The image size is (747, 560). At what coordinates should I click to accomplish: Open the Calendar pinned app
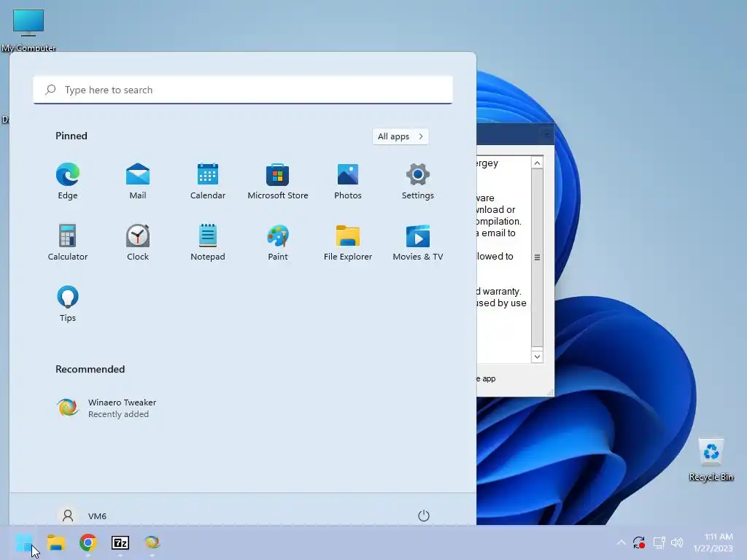pos(208,182)
